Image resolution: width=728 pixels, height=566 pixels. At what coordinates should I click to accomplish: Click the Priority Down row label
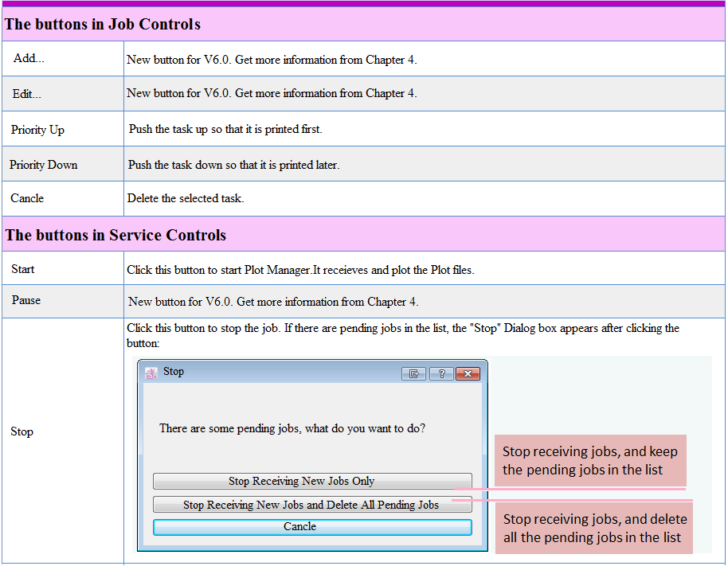(43, 165)
